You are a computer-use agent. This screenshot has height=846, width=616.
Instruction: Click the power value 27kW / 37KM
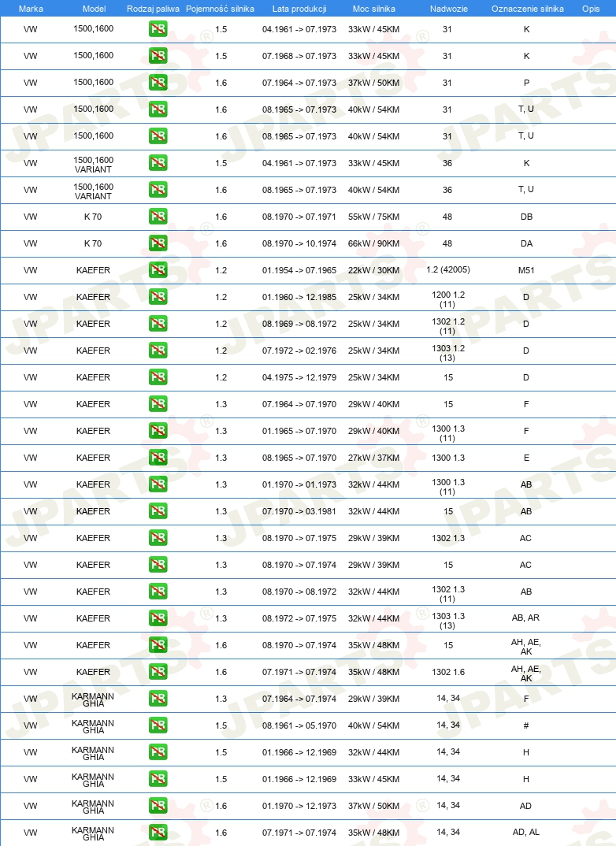374,458
